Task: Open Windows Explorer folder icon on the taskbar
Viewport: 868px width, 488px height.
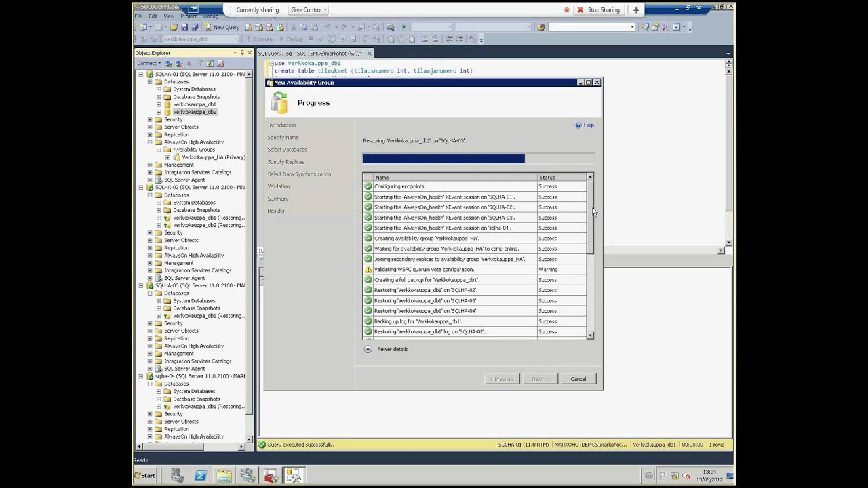Action: click(224, 476)
